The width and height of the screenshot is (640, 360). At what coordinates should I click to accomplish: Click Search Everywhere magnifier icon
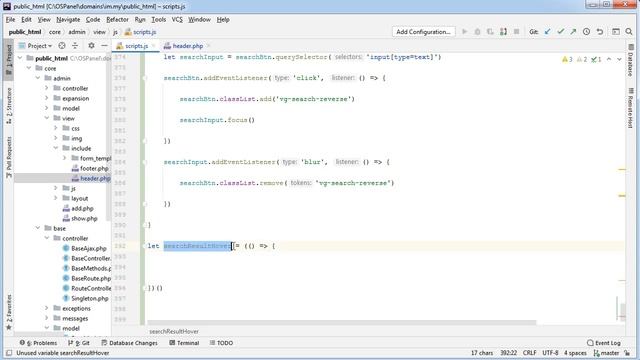[629, 31]
